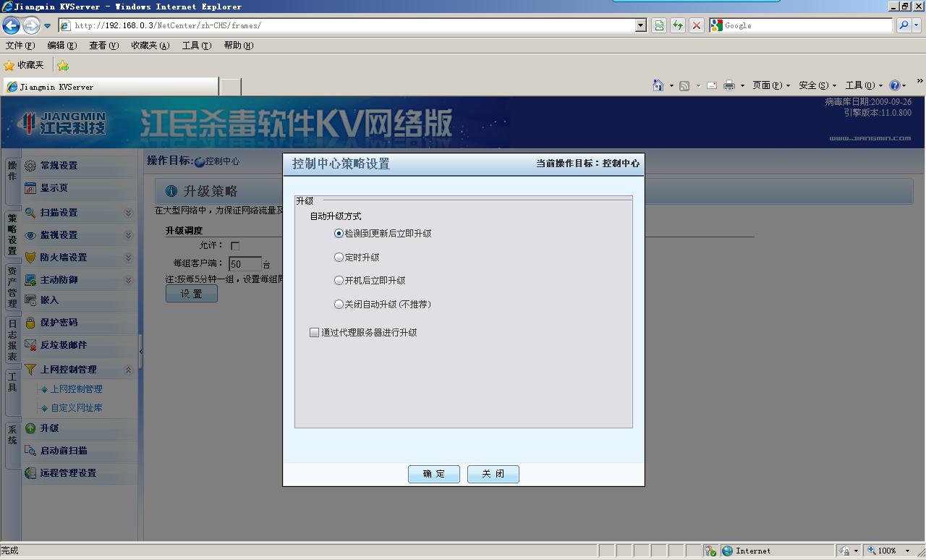Click the 远程管理设置 globe icon
Screen dimensions: 926x560
click(30, 473)
